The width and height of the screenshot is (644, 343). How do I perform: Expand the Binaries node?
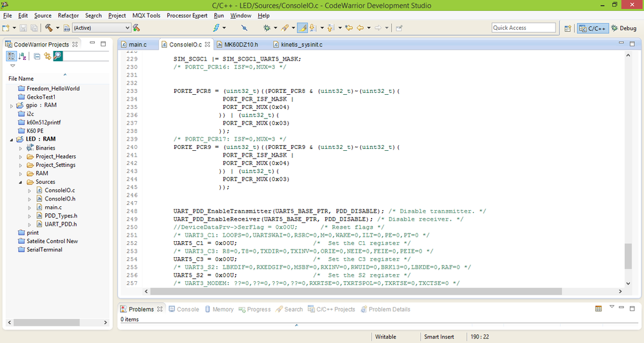[x=21, y=148]
